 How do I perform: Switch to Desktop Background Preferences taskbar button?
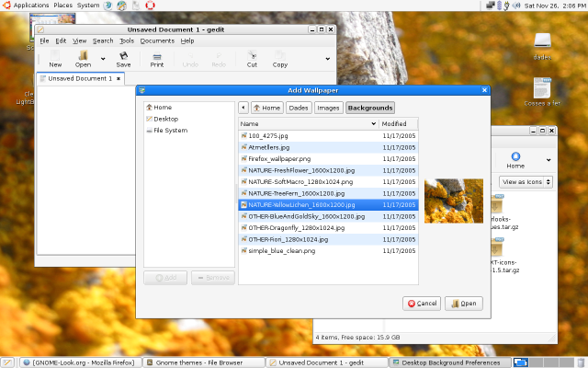pos(450,362)
